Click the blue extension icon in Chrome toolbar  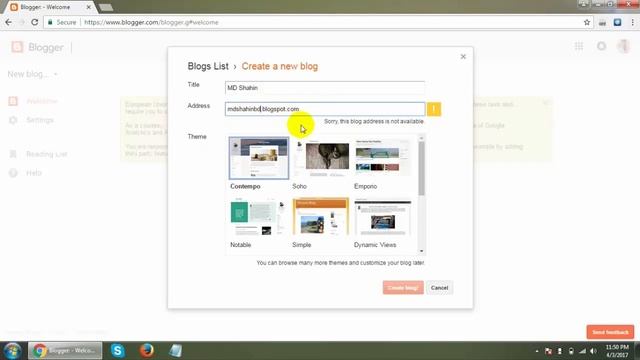tap(618, 22)
